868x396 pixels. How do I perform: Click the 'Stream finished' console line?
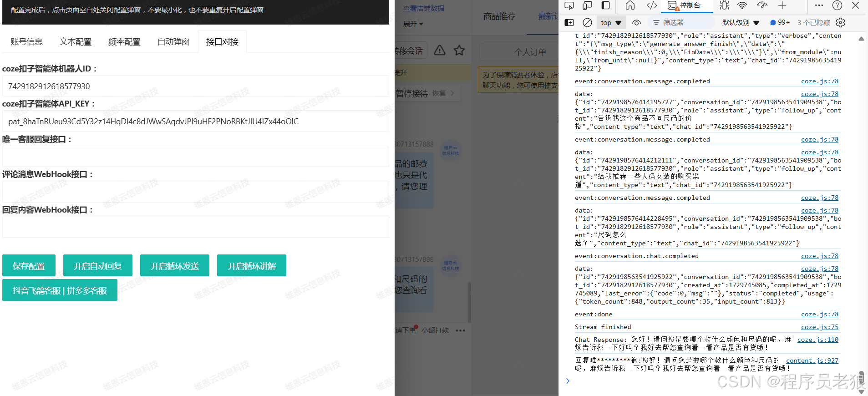point(603,327)
